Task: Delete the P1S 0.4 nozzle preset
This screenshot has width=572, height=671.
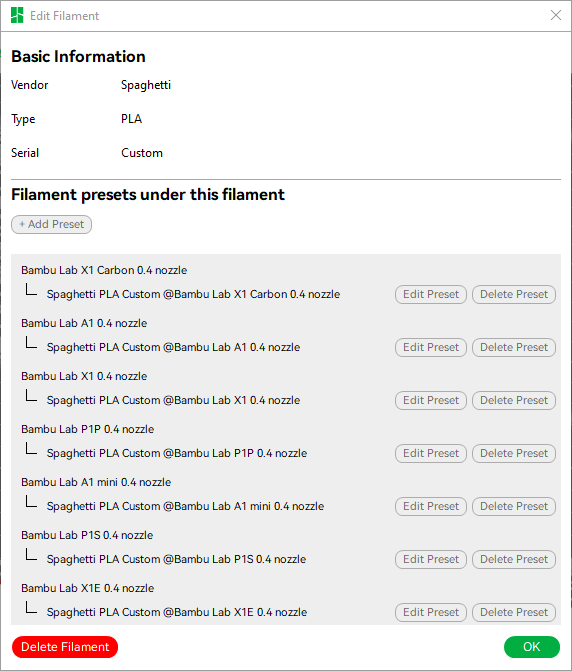Action: tap(514, 560)
